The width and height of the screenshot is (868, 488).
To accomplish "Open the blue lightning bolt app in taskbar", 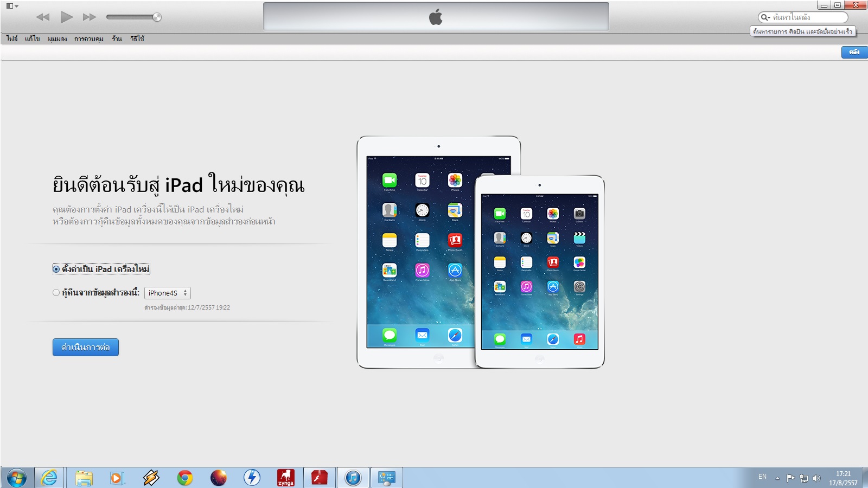I will (252, 478).
